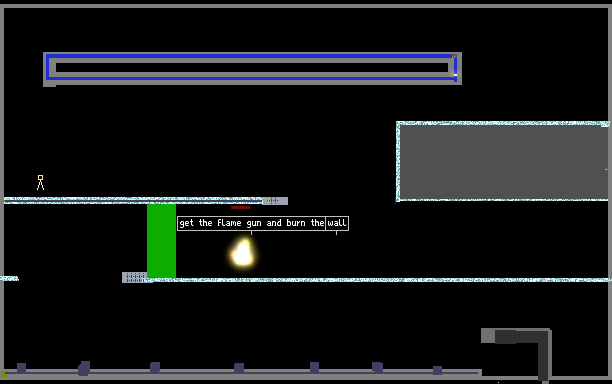This screenshot has width=612, height=384.
Task: Click the leftmost dark blue floor block
Action: (21, 368)
